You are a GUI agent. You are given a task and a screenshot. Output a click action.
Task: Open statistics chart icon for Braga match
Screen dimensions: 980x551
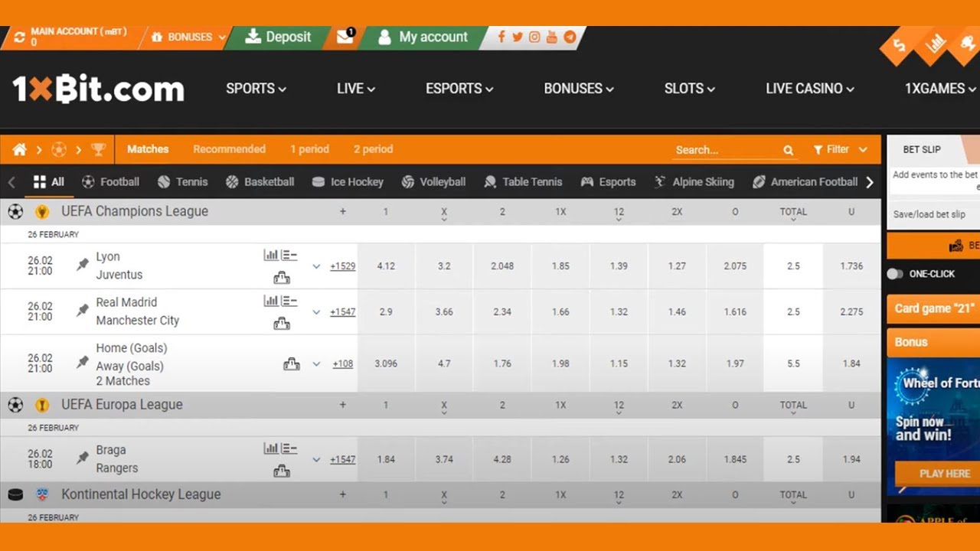[271, 449]
